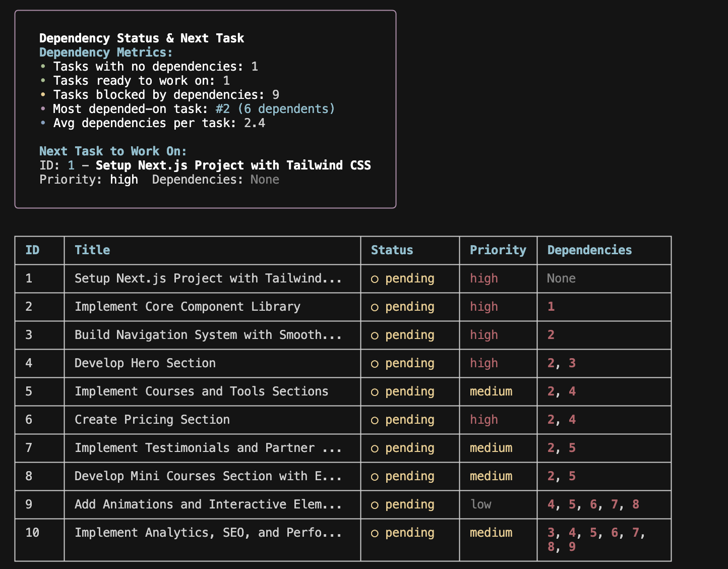The image size is (728, 569).
Task: Click the Dependencies column header
Action: [x=589, y=250]
